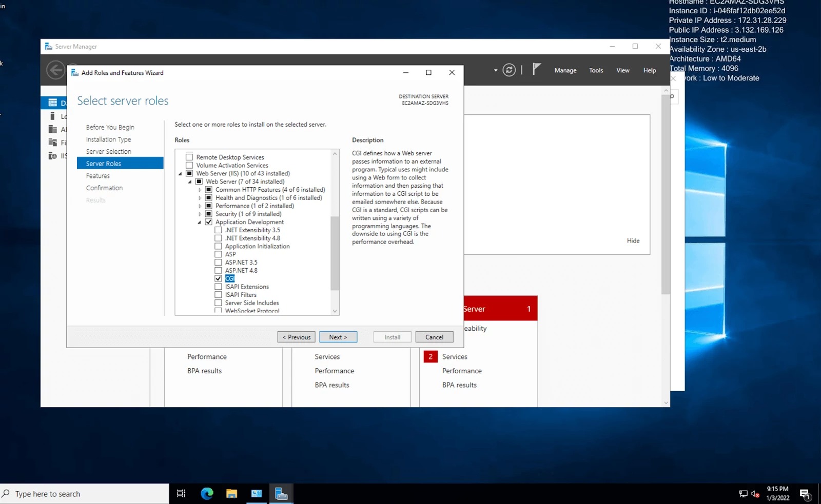The height and width of the screenshot is (504, 821).
Task: Open the Action Center notification icon
Action: (805, 494)
